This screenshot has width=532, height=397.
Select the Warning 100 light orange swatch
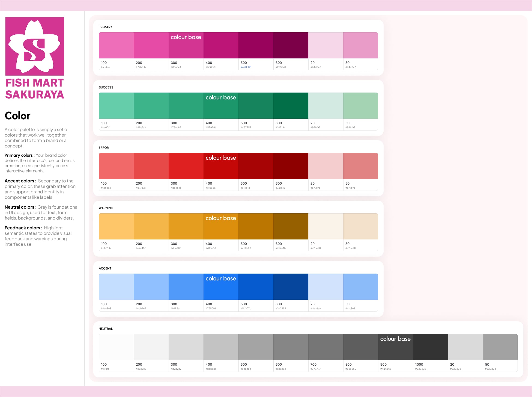coord(116,226)
